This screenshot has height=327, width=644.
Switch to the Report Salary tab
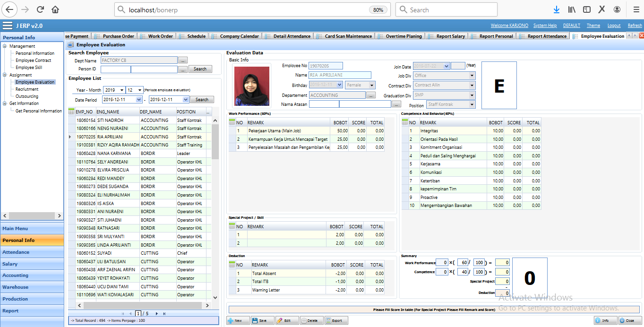pos(450,36)
